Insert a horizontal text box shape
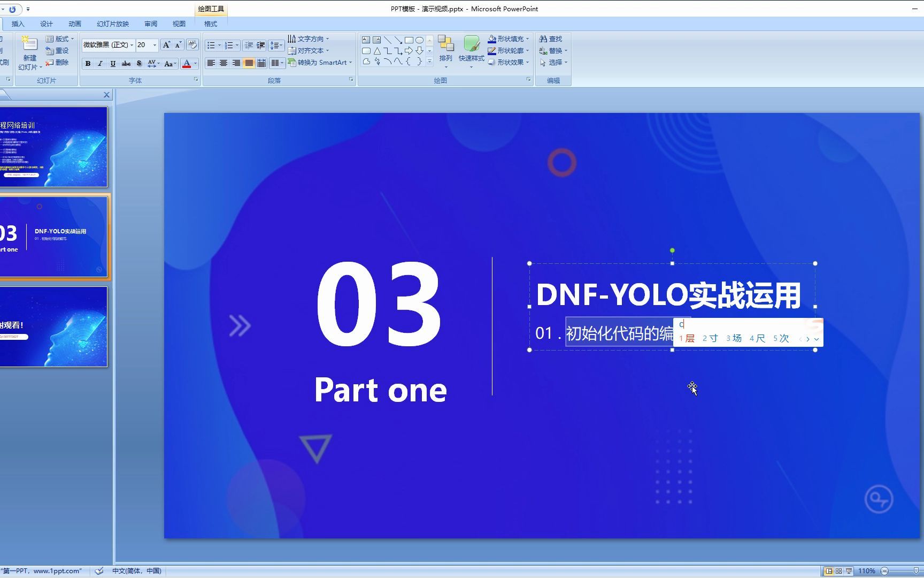The width and height of the screenshot is (924, 578). 366,40
